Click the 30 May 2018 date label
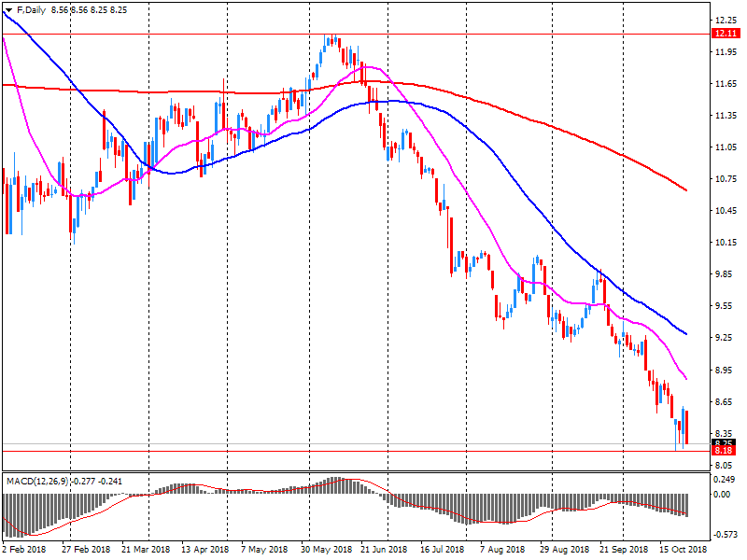The image size is (747, 560). pyautogui.click(x=325, y=550)
